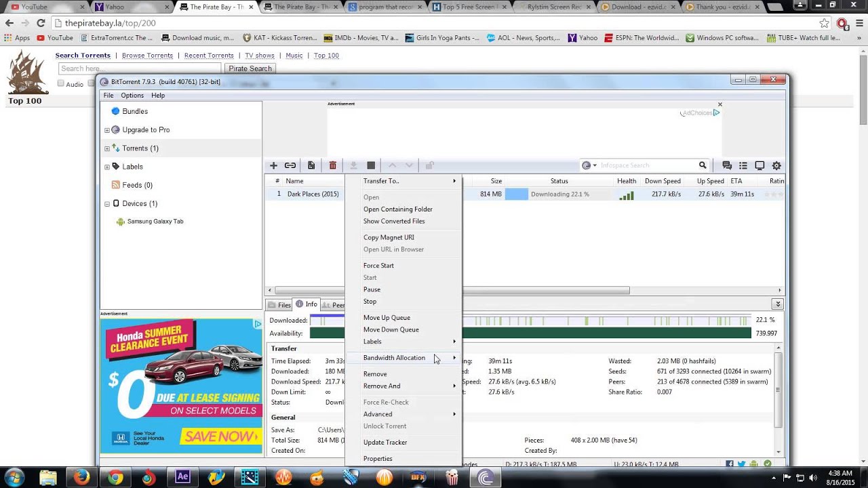The height and width of the screenshot is (488, 868).
Task: Click Chrome icon in Windows taskbar
Action: [115, 477]
